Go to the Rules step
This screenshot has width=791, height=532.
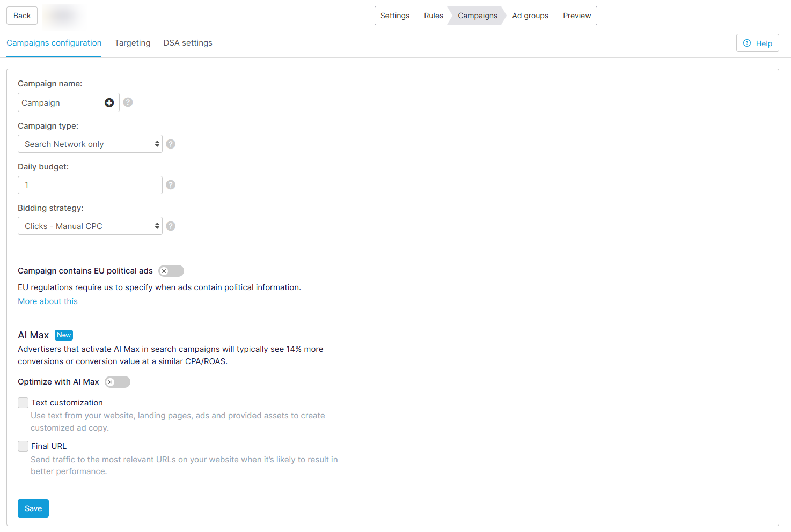pyautogui.click(x=434, y=16)
